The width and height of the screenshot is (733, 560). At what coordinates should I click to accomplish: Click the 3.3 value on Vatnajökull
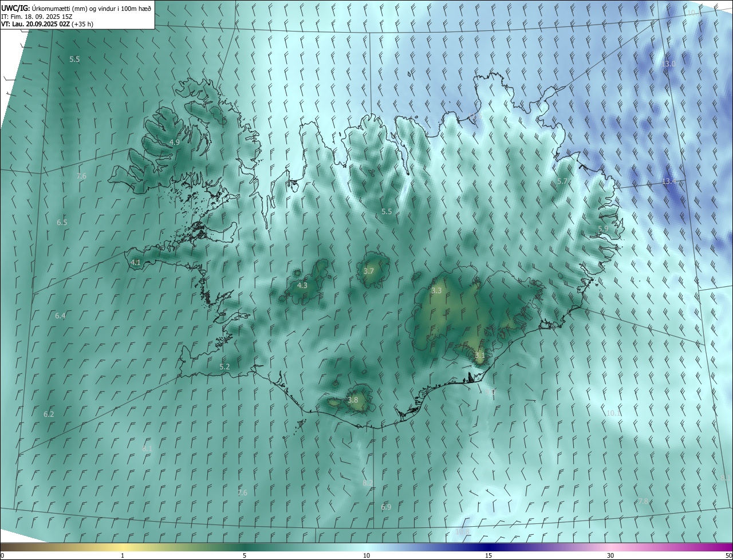pos(436,290)
